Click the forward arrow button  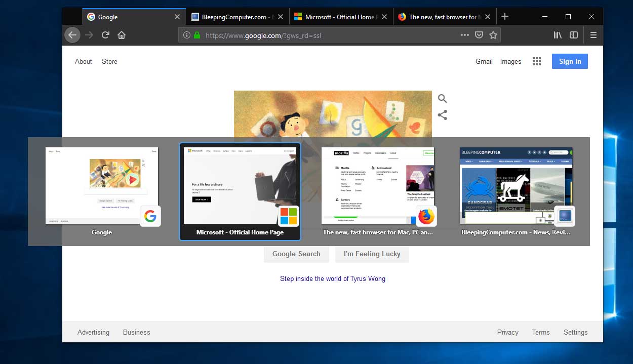pyautogui.click(x=89, y=35)
